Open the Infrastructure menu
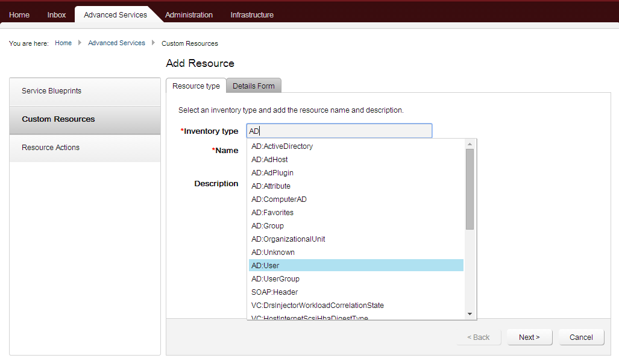The height and width of the screenshot is (364, 619). (251, 14)
